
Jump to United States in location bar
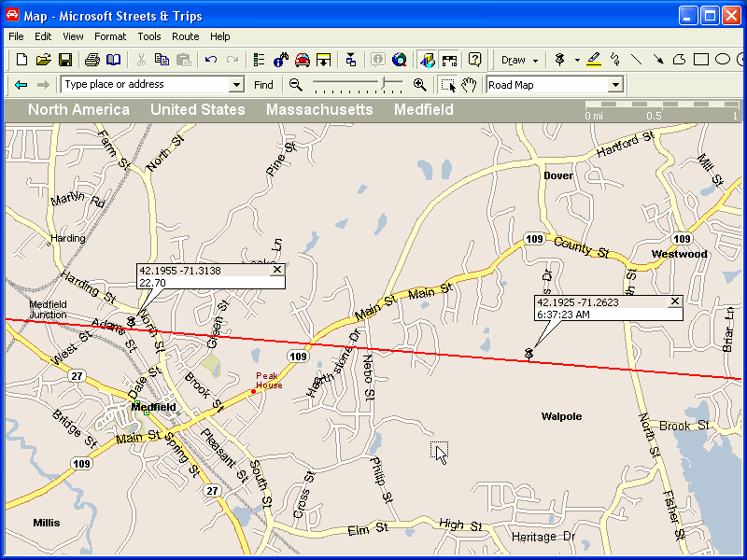point(198,109)
